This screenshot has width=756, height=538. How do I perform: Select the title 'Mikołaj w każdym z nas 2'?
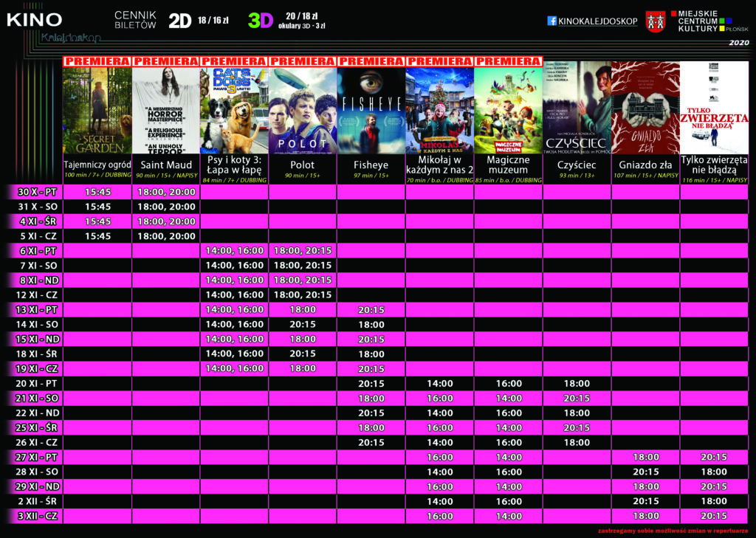pyautogui.click(x=440, y=165)
